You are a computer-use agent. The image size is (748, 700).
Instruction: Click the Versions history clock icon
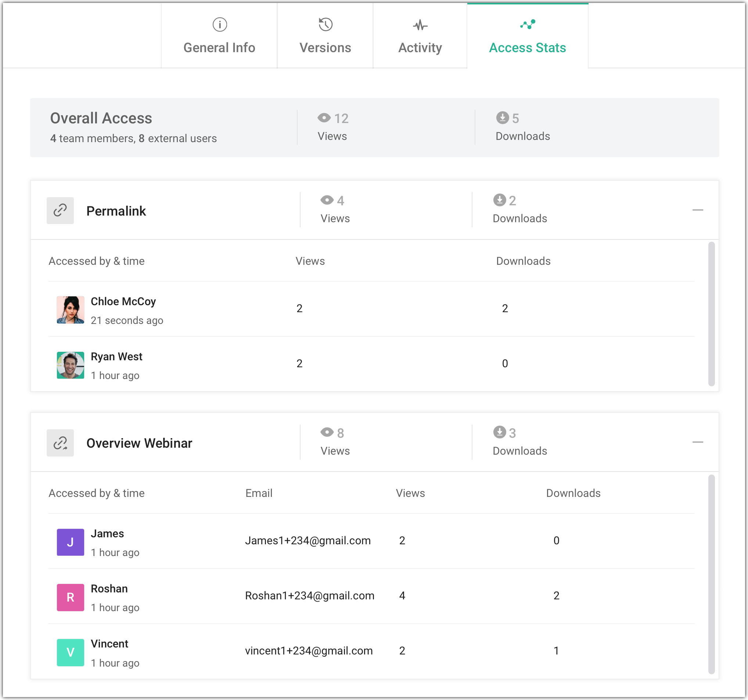pyautogui.click(x=326, y=25)
